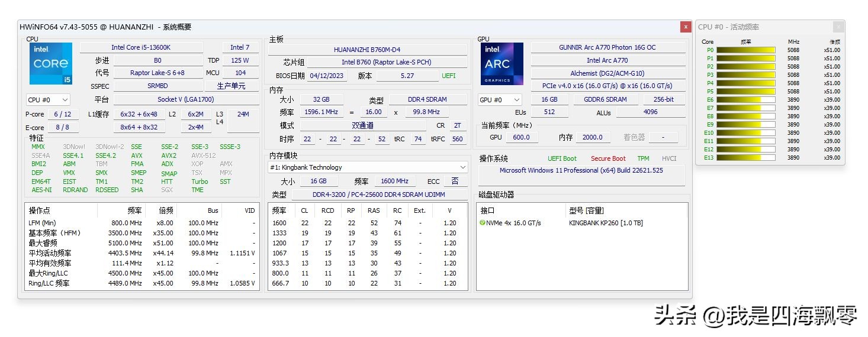This screenshot has width=868, height=337.
Task: Click the 1.1151 V VID value
Action: [243, 253]
